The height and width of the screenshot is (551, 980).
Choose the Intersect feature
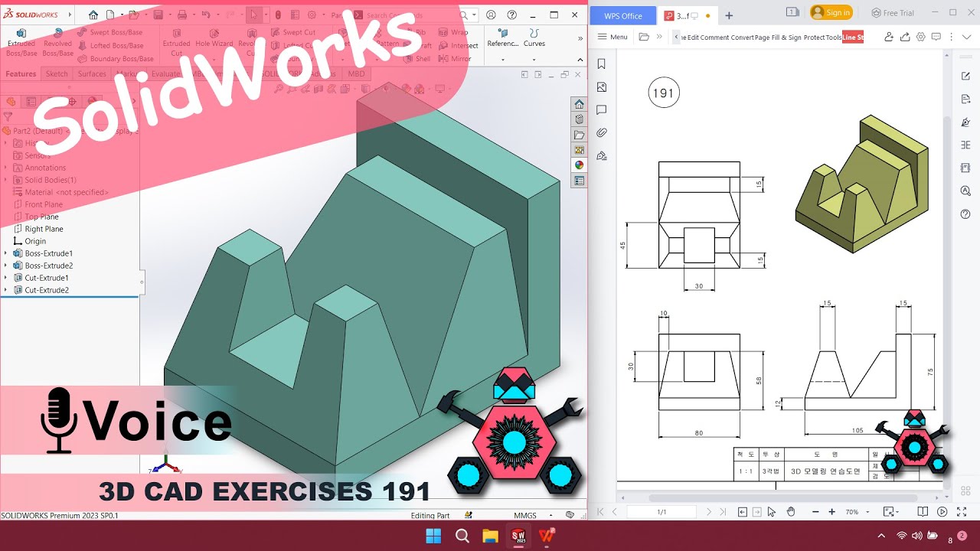tap(459, 46)
